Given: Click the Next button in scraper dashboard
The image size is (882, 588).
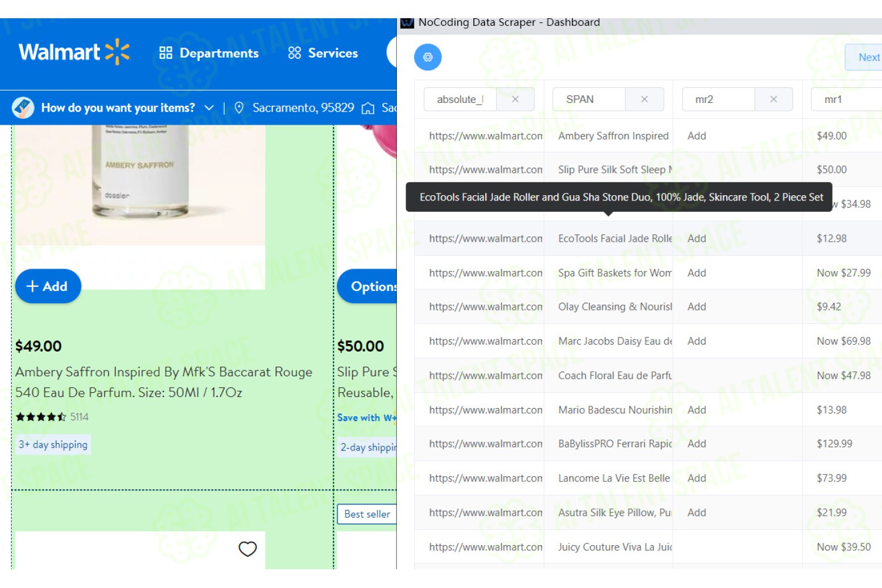Looking at the screenshot, I should coord(864,58).
